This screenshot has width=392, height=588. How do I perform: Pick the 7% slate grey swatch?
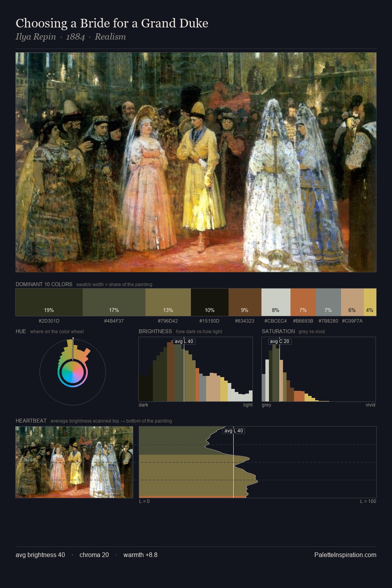[x=328, y=302]
